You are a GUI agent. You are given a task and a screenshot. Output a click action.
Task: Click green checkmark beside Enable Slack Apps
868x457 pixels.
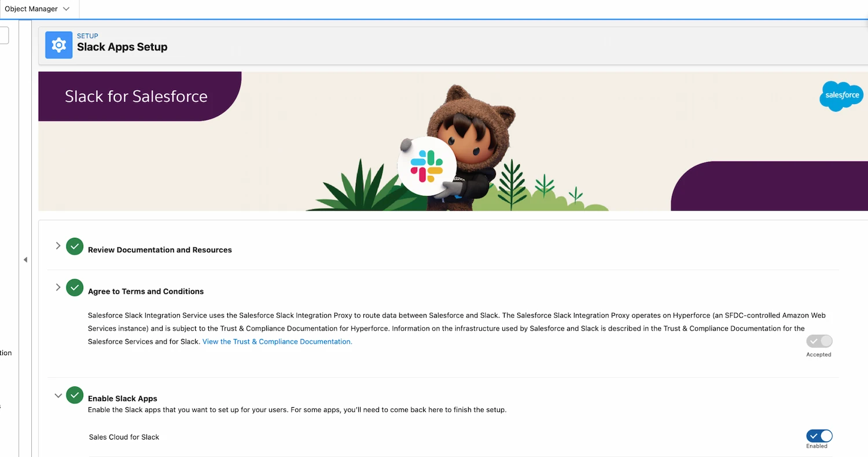75,395
